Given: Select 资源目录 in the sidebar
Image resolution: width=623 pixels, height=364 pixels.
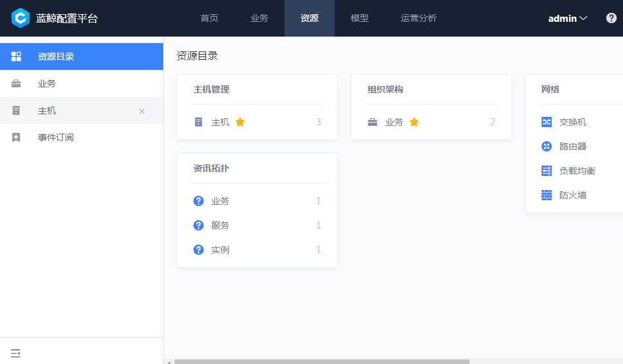Looking at the screenshot, I should coord(82,56).
